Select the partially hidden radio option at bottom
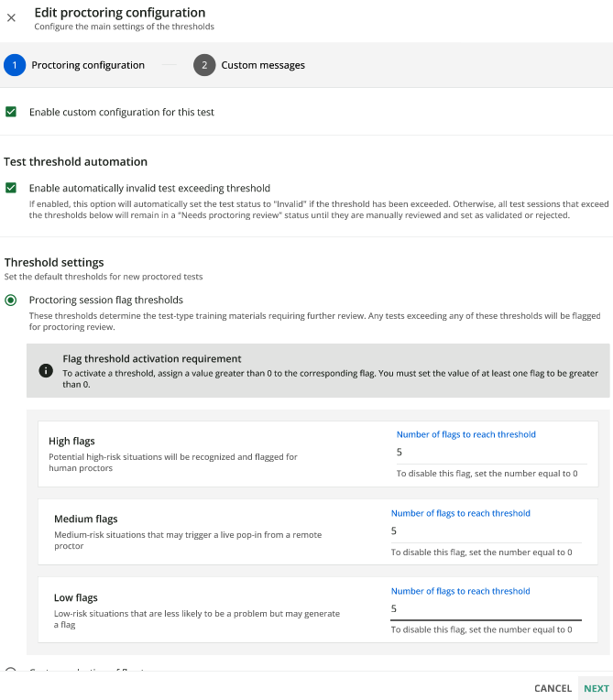Image resolution: width=613 pixels, height=700 pixels. coord(11,670)
